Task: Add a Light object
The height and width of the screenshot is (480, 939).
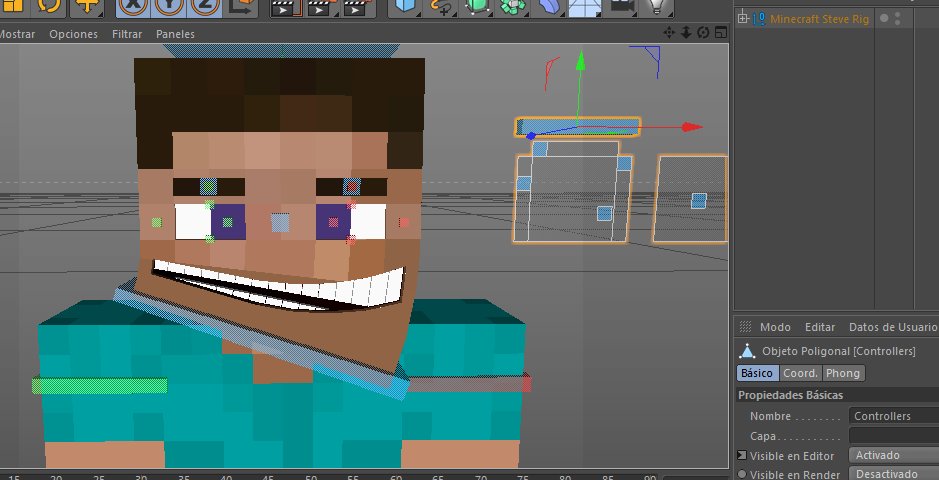Action: pyautogui.click(x=657, y=5)
